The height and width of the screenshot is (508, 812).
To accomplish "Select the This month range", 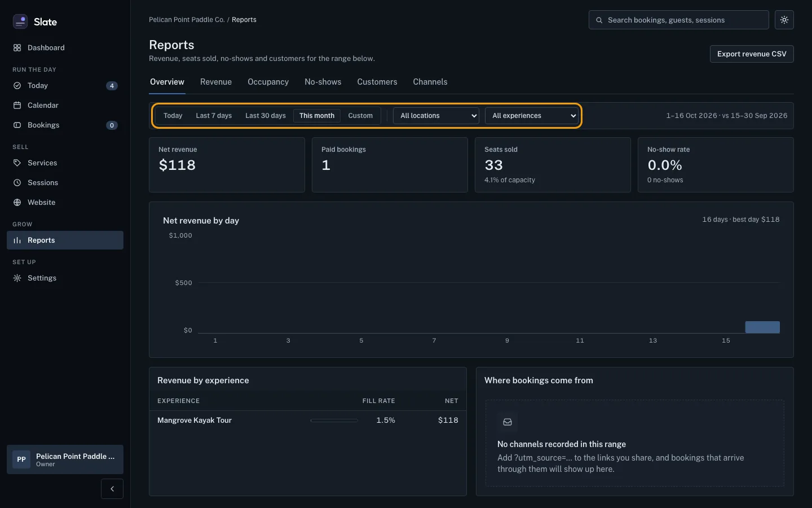I will point(317,116).
